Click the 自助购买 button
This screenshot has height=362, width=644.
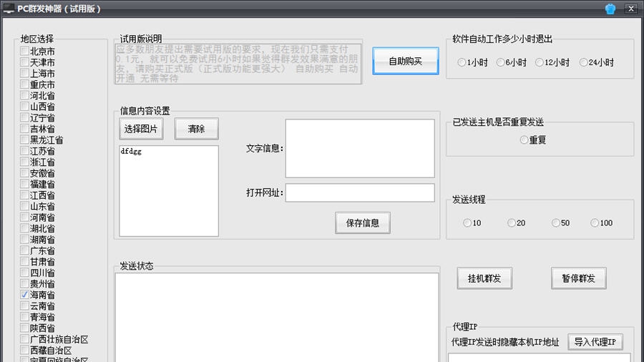(x=406, y=61)
